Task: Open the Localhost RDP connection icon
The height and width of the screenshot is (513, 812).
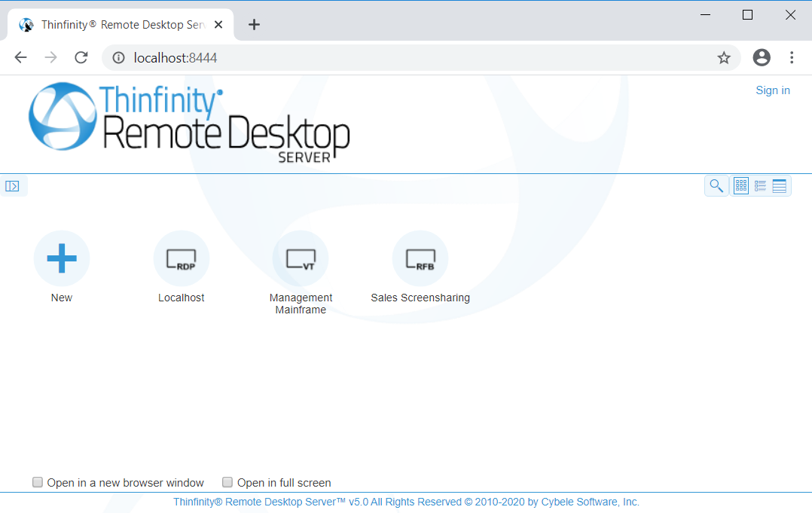Action: coord(182,258)
